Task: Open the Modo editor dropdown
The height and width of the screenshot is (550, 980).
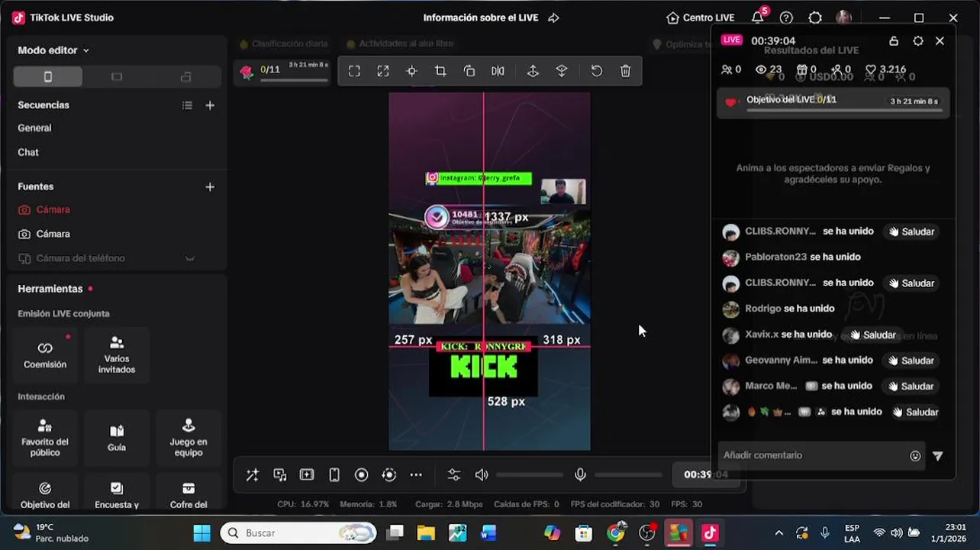Action: 53,50
